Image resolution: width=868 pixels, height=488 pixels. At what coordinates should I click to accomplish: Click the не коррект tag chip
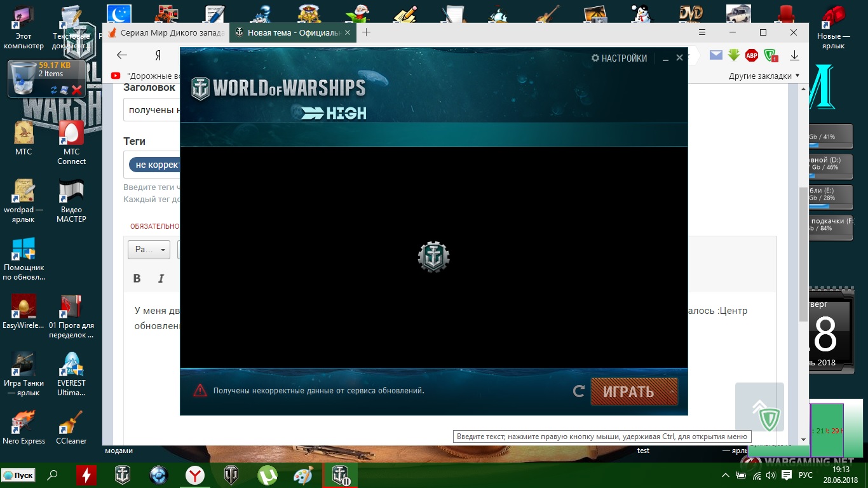pyautogui.click(x=156, y=165)
